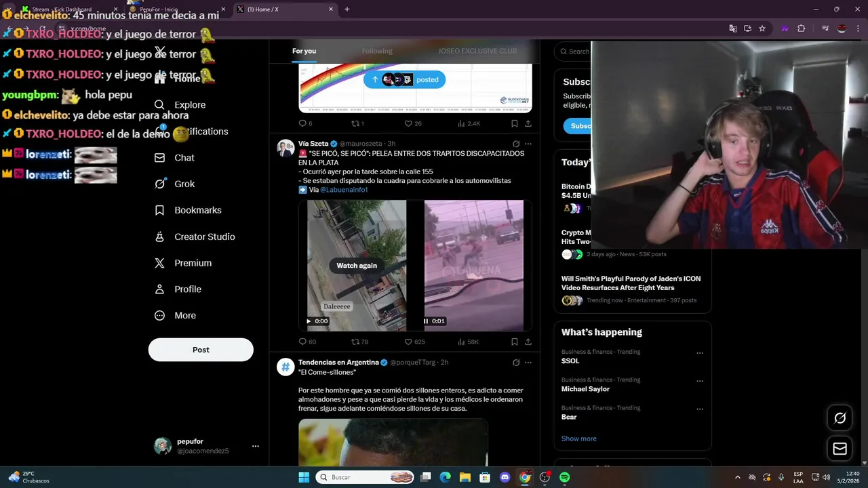Click the Post button
The image size is (868, 488).
click(x=201, y=350)
